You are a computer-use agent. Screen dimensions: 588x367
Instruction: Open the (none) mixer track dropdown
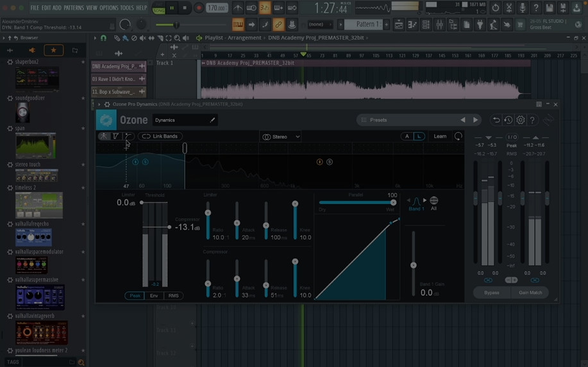pos(320,24)
